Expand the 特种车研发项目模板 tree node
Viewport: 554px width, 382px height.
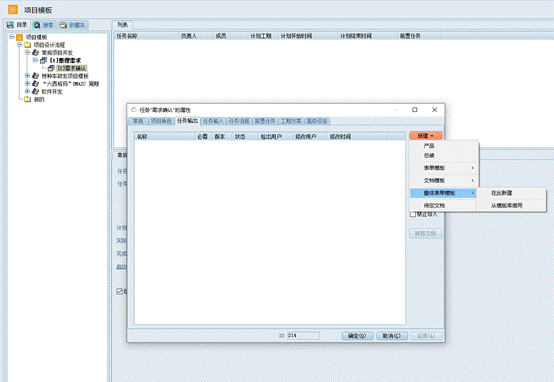pos(27,76)
